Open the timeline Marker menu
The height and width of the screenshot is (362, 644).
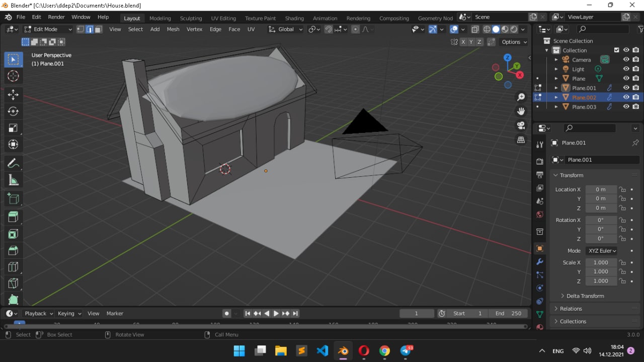pos(115,313)
